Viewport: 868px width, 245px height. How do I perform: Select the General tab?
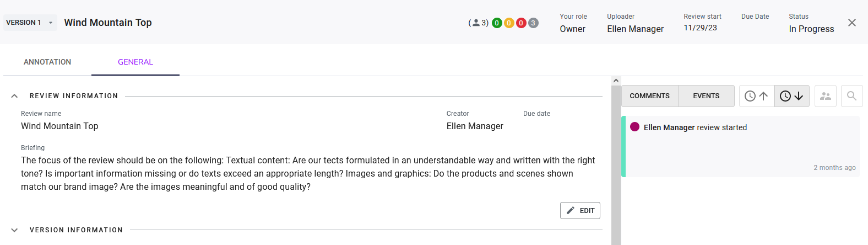click(135, 62)
